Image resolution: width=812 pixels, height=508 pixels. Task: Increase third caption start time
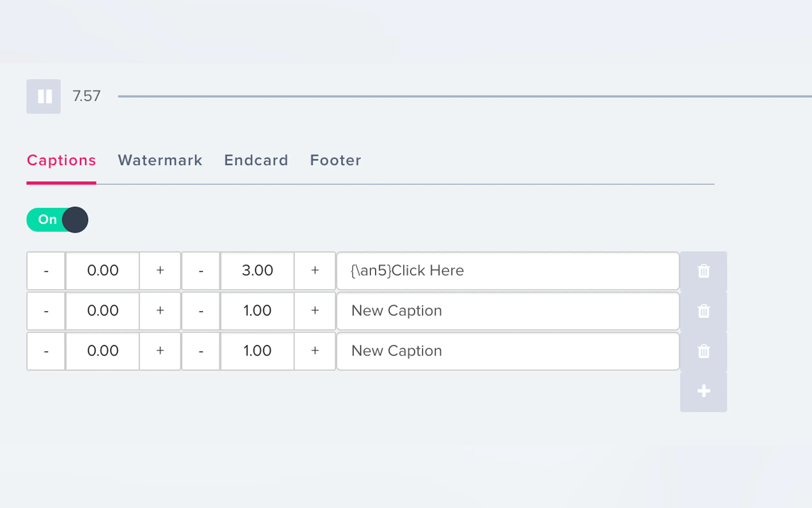pos(160,351)
